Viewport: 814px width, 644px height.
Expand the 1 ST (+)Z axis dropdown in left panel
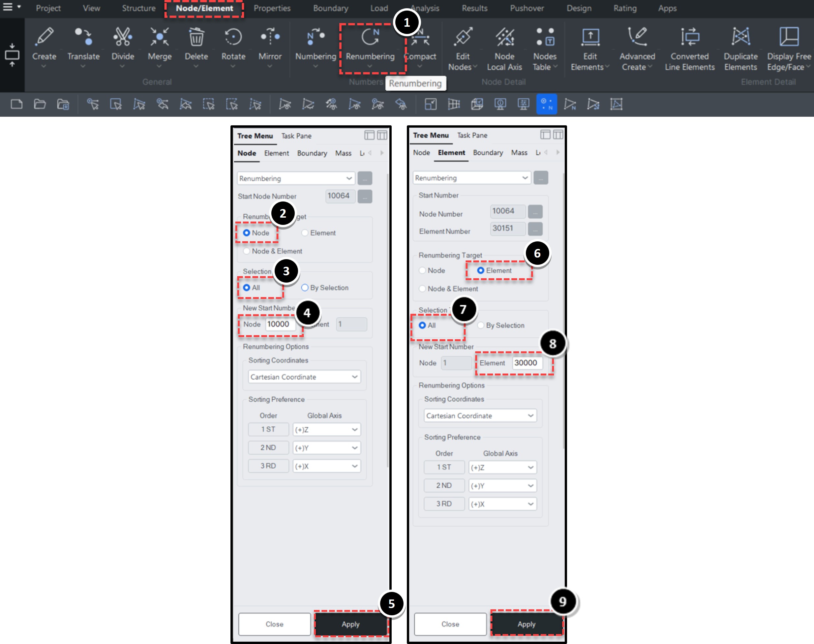(326, 429)
